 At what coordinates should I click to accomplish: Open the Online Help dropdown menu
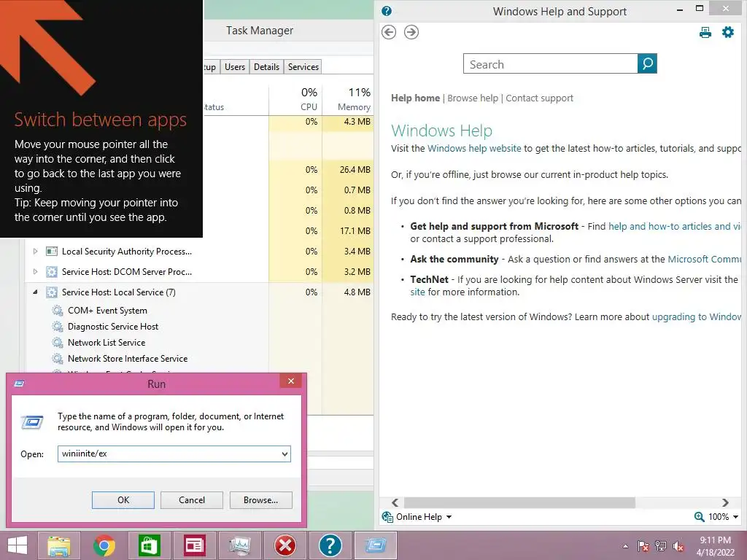tap(449, 517)
